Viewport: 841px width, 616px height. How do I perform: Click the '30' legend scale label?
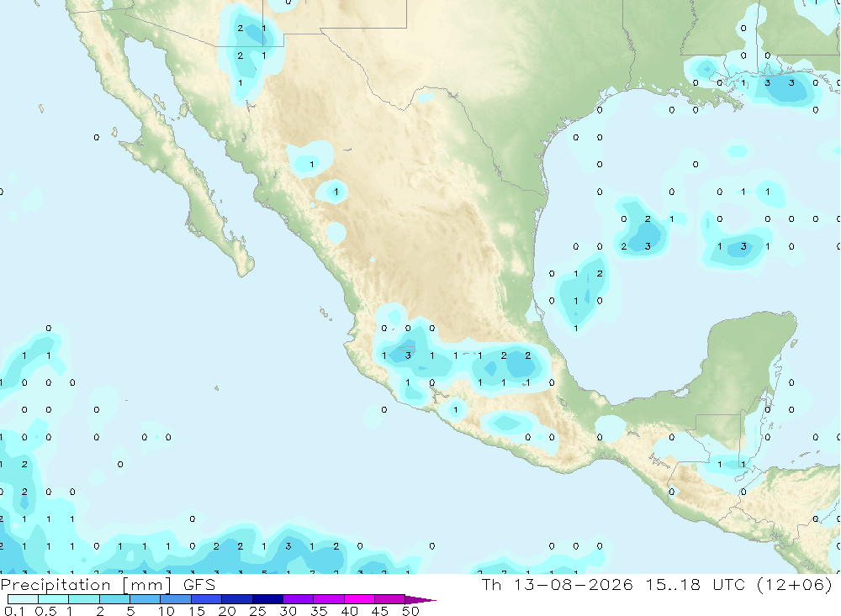pos(288,611)
